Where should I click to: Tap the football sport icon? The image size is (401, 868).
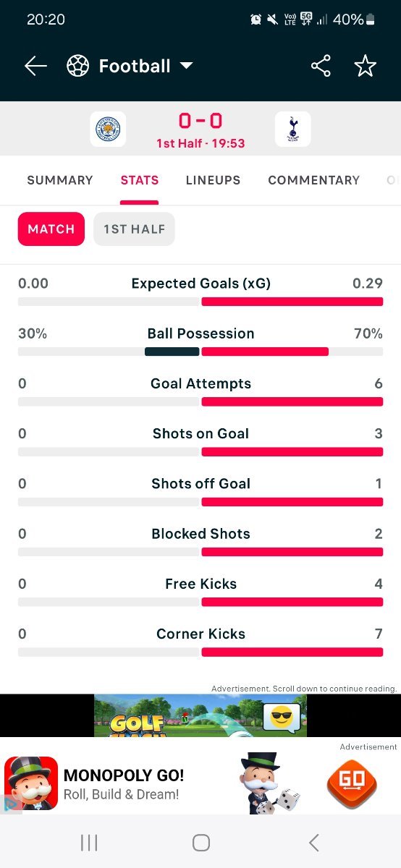[x=77, y=67]
